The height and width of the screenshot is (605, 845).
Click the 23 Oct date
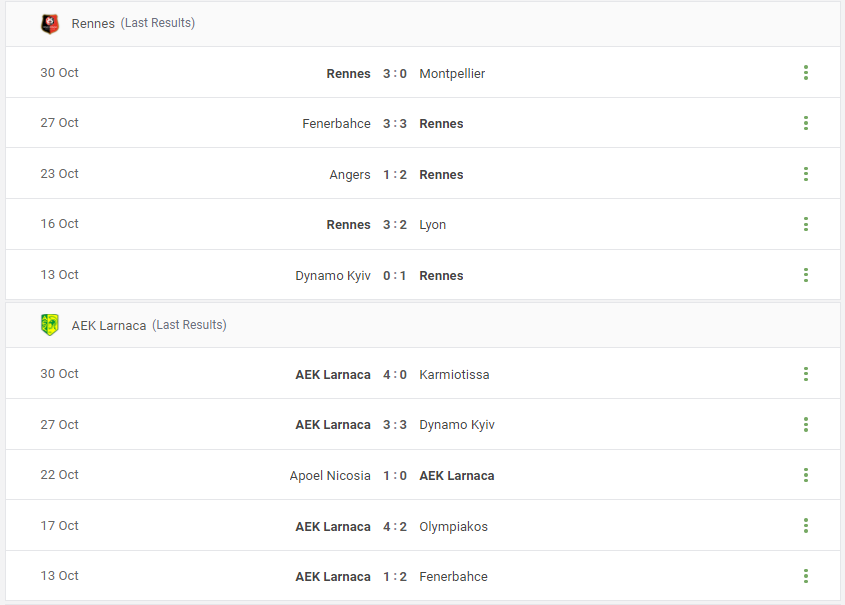pyautogui.click(x=59, y=174)
